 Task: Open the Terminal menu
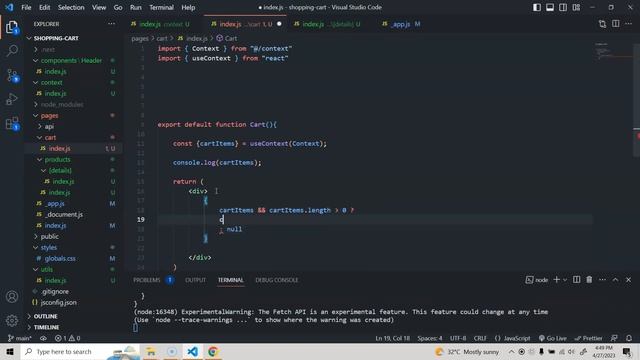(161, 7)
